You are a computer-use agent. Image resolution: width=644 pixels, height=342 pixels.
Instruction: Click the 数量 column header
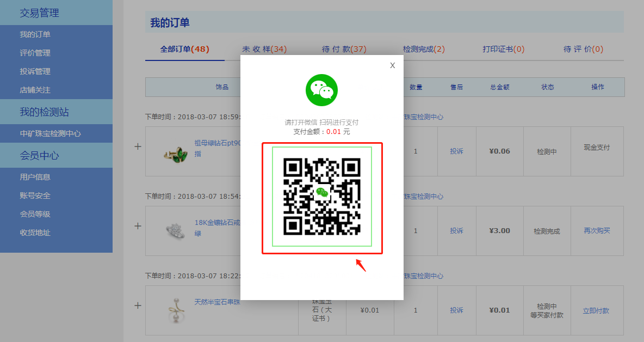[416, 87]
